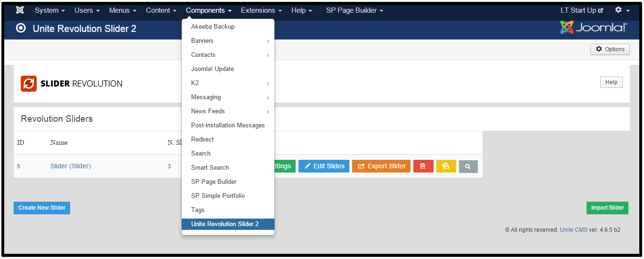The image size is (644, 259).
Task: Click the Options button
Action: 610,49
